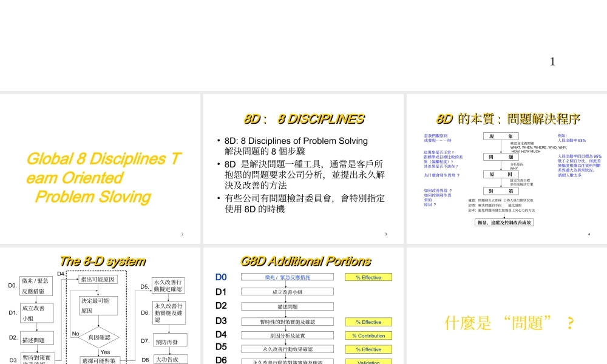This screenshot has height=364, width=607.
Task: Click the 現象 flowchart box
Action: pyautogui.click(x=500, y=136)
